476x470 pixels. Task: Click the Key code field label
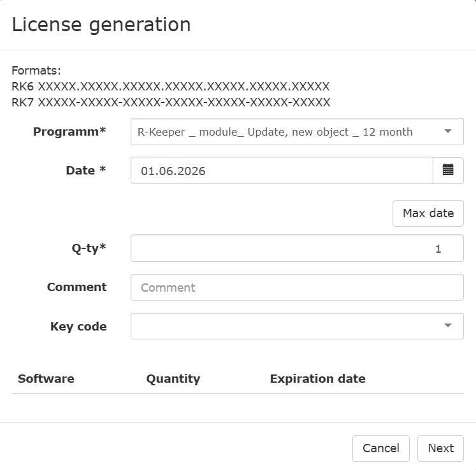pyautogui.click(x=78, y=327)
